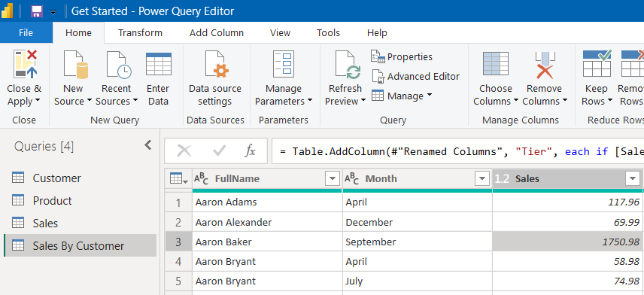644x295 pixels.
Task: Cancel the formula bar edit (X)
Action: [184, 151]
